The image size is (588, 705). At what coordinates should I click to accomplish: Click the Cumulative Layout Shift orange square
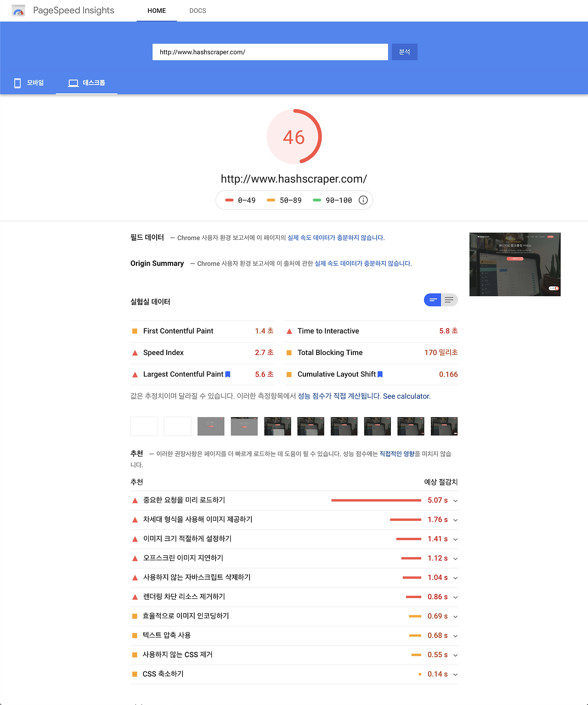click(289, 374)
